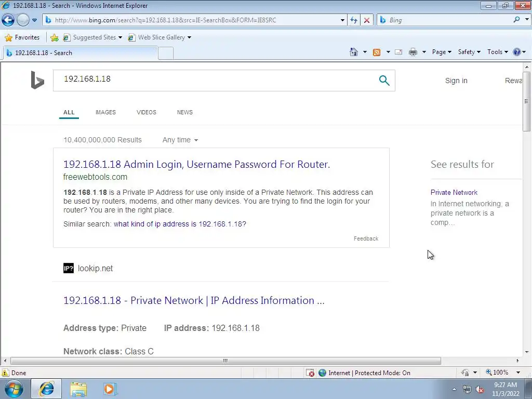The image size is (532, 399).
Task: Click the URL address bar field
Action: click(194, 20)
